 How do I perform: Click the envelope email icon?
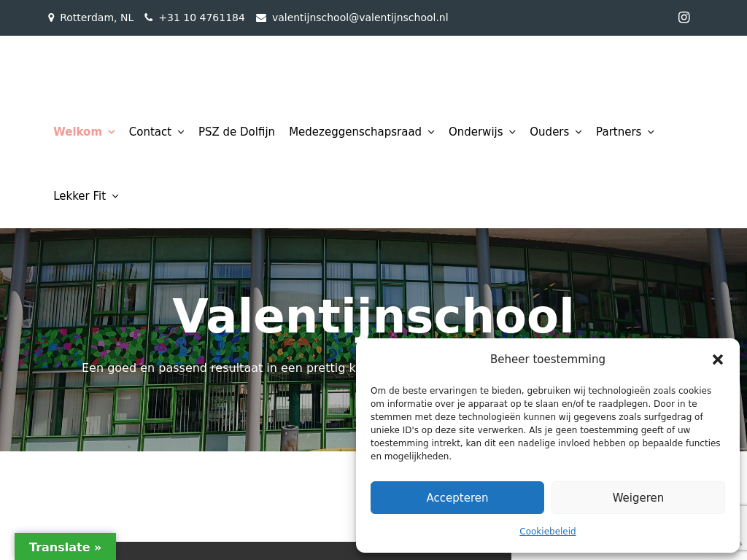coord(261,17)
